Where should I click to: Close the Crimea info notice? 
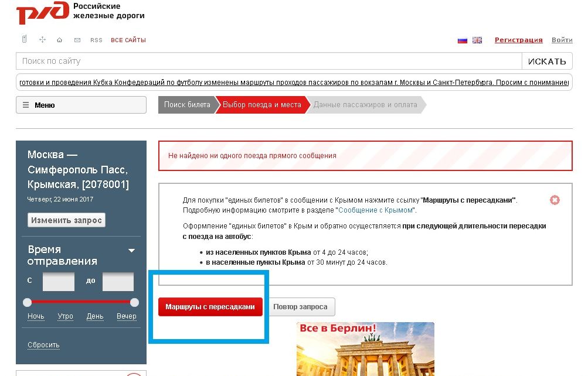coord(555,200)
